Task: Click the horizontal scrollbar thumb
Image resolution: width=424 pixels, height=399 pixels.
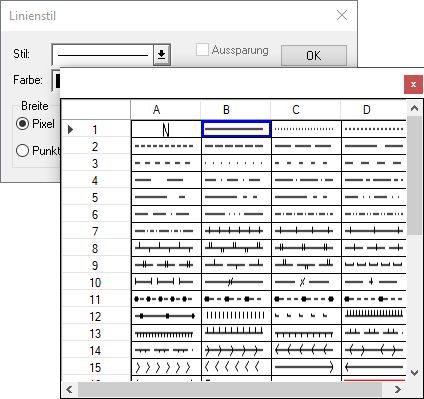Action: pos(230,389)
